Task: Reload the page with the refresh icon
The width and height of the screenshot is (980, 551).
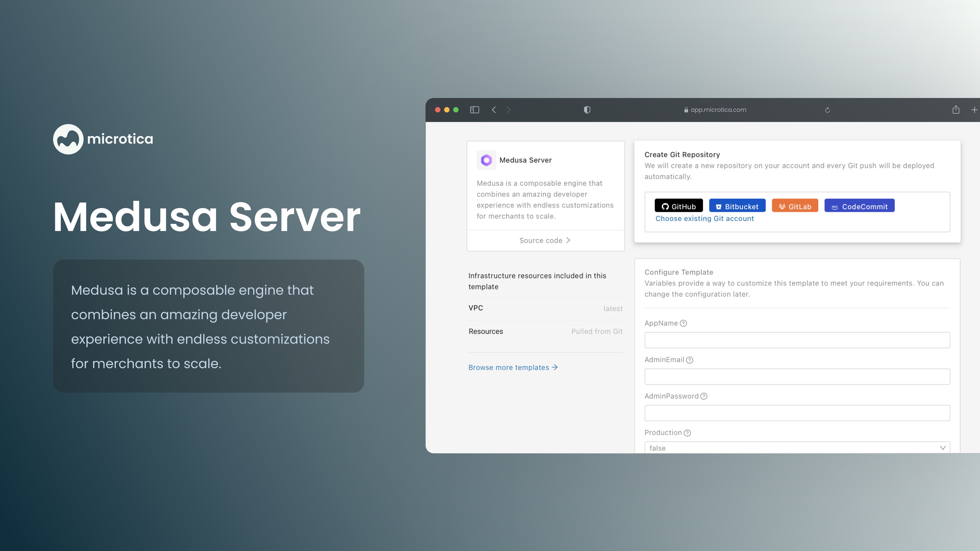Action: [827, 110]
